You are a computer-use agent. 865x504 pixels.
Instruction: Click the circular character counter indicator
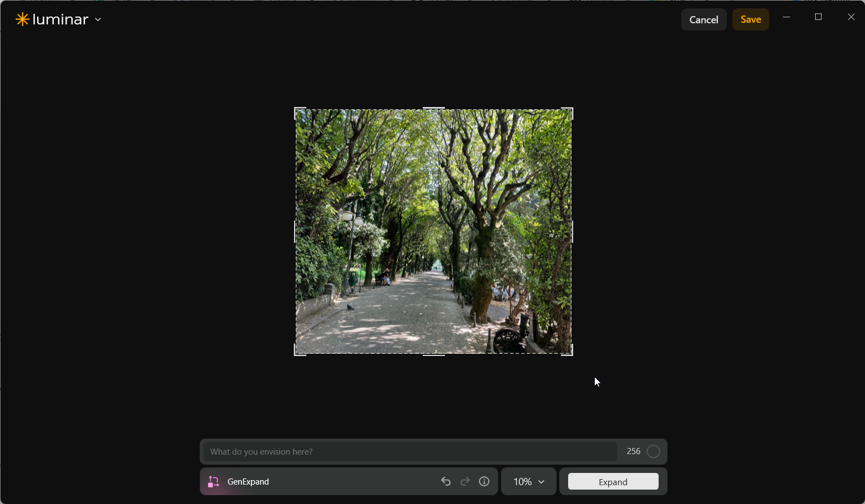(654, 451)
